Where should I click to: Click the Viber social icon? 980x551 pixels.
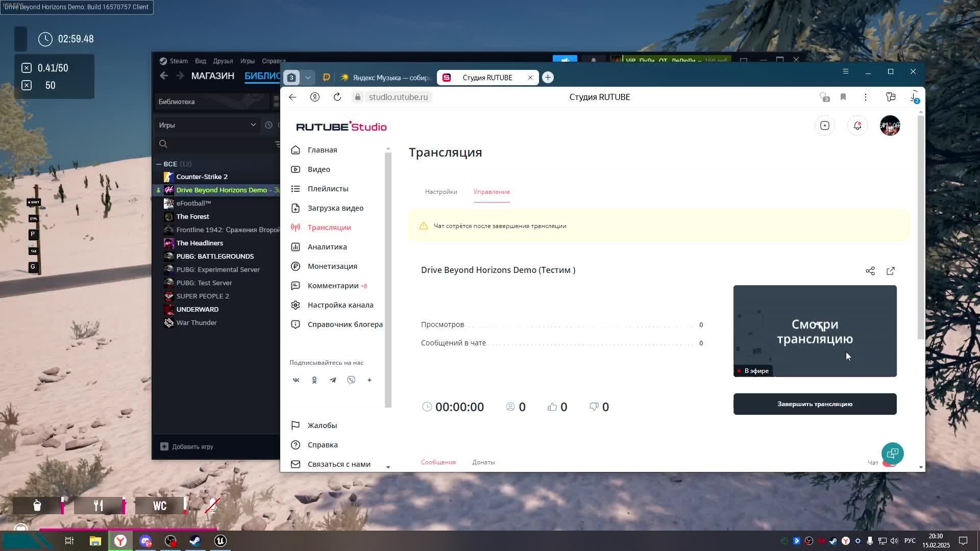click(351, 380)
